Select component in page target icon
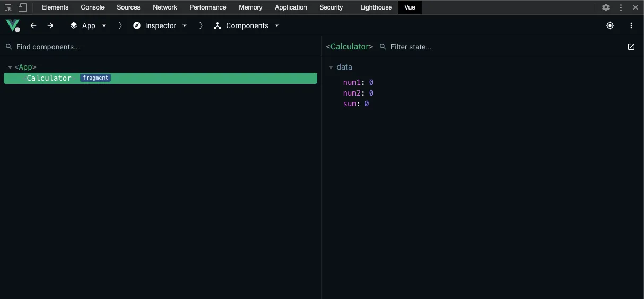 tap(610, 25)
